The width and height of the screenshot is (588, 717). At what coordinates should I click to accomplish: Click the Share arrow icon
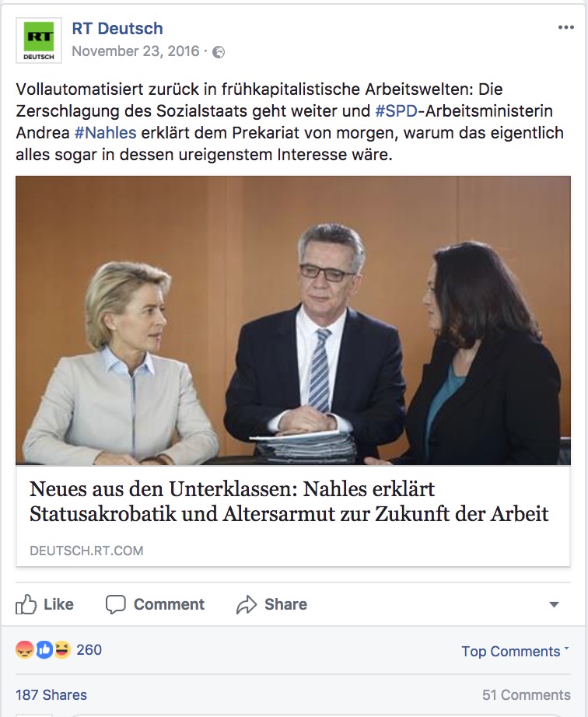(x=247, y=604)
